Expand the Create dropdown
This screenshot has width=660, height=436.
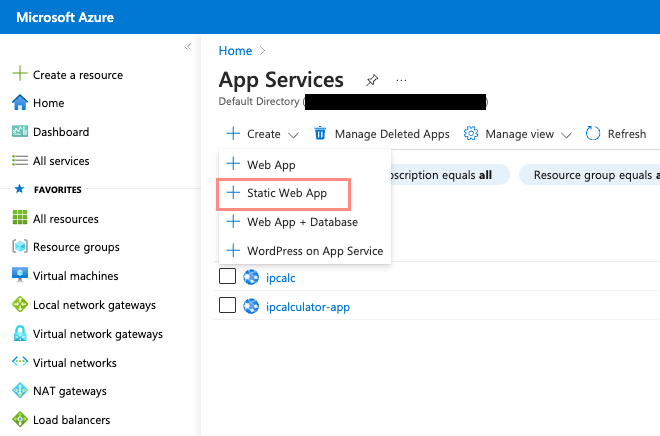pos(263,134)
